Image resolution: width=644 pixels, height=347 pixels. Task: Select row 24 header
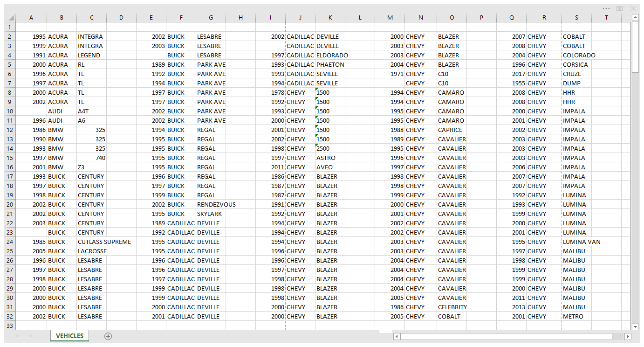pos(10,242)
